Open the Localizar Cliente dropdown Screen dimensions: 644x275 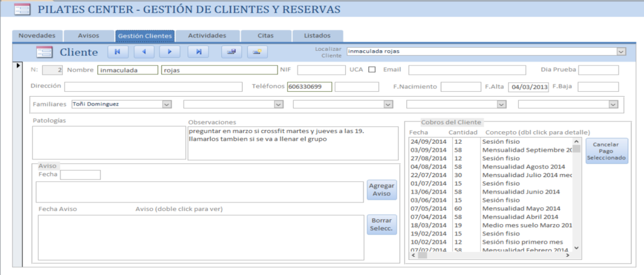point(621,51)
